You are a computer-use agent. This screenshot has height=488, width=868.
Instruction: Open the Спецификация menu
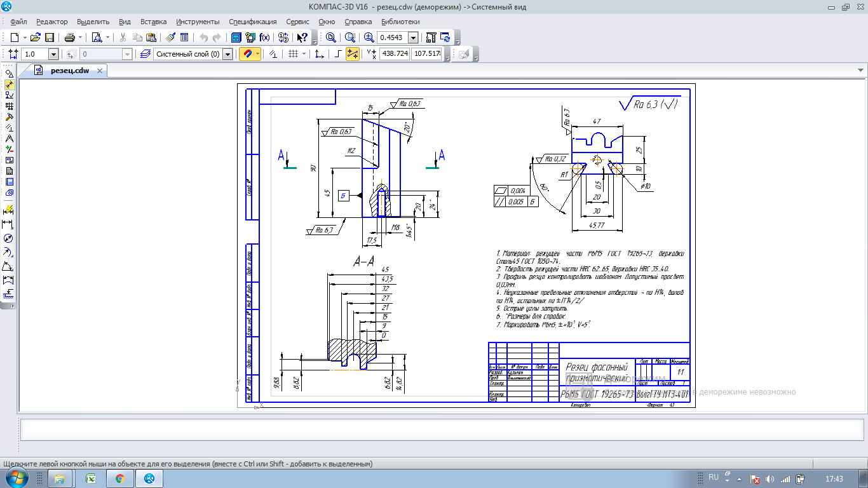[x=252, y=22]
